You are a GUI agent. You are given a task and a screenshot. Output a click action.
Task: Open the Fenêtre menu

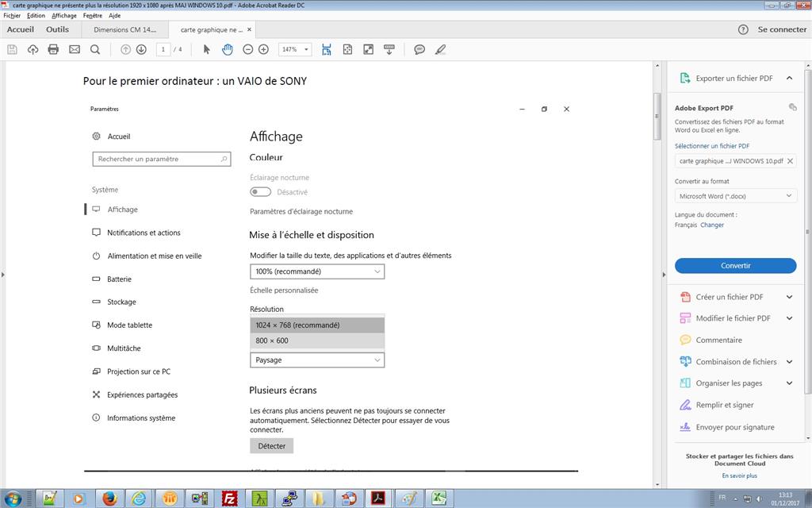(93, 16)
